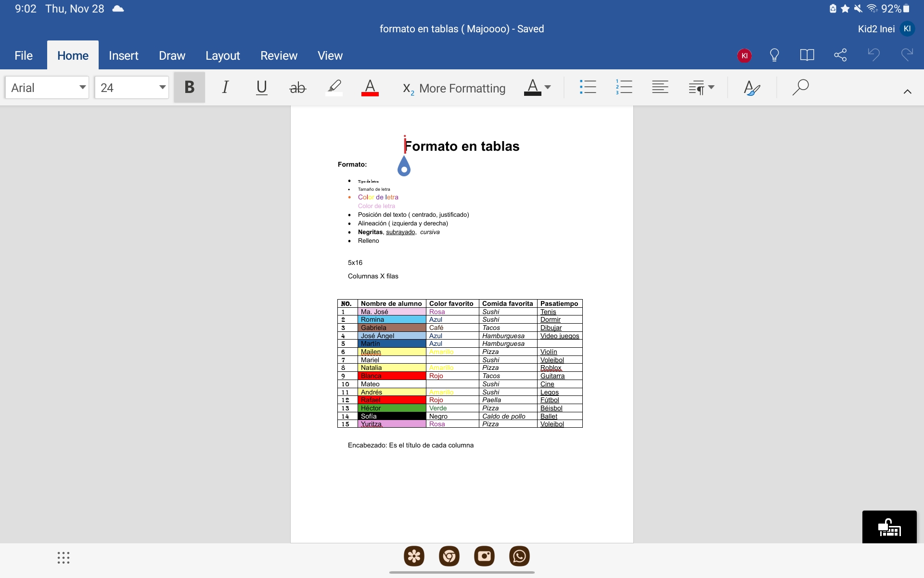Screen dimensions: 924x578
Task: Click the Share icon
Action: coord(840,55)
